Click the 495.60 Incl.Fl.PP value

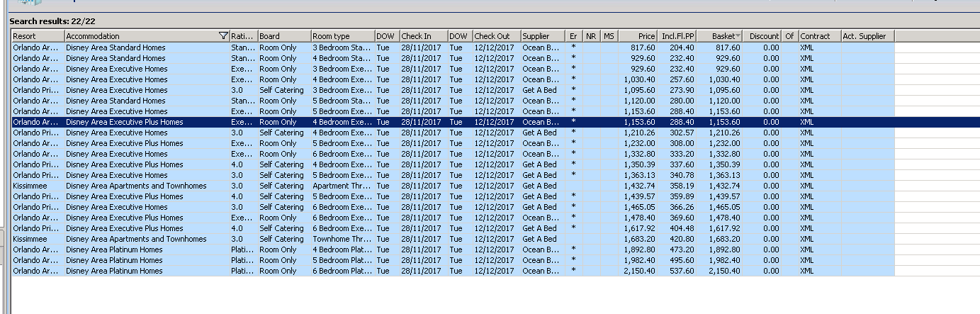[681, 260]
